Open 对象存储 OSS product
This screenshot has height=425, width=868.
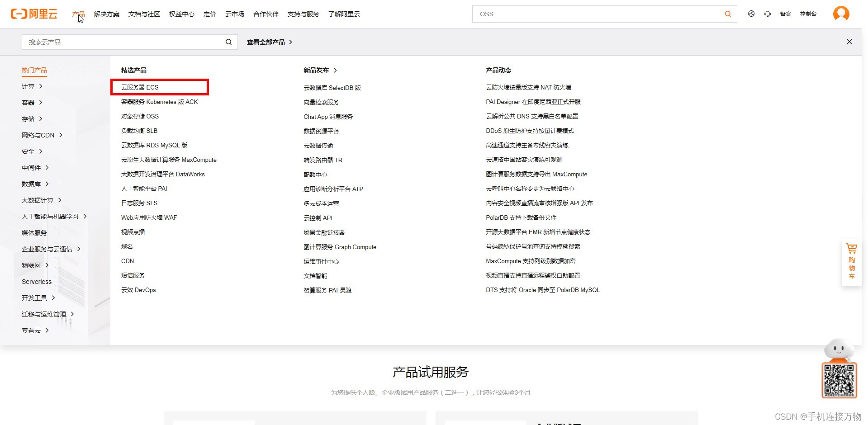coord(140,116)
